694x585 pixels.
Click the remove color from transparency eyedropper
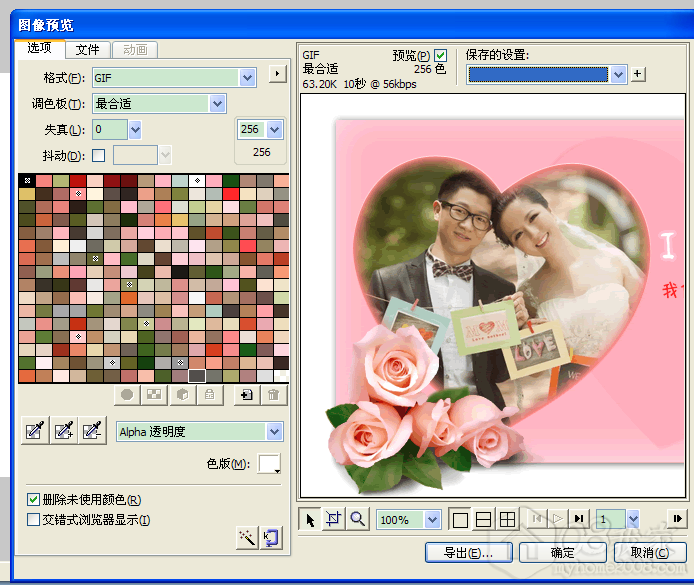tap(93, 431)
